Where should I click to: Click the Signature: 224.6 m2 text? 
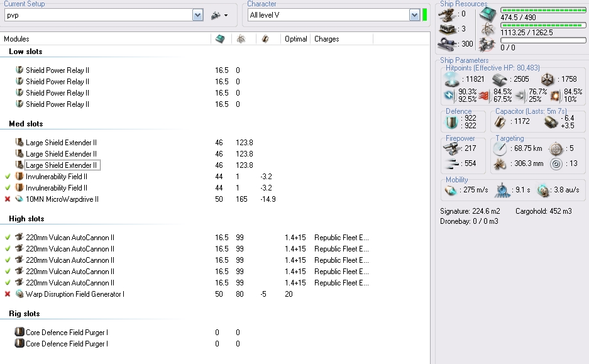pos(470,211)
